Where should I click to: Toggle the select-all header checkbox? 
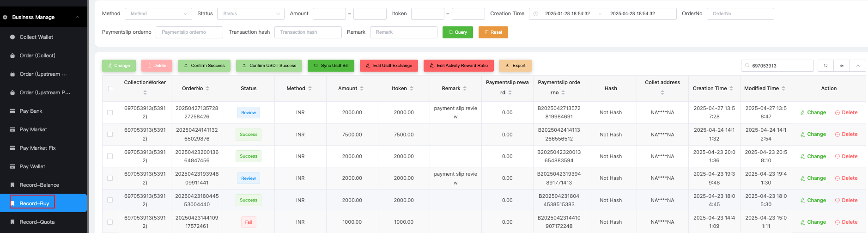[x=110, y=88]
